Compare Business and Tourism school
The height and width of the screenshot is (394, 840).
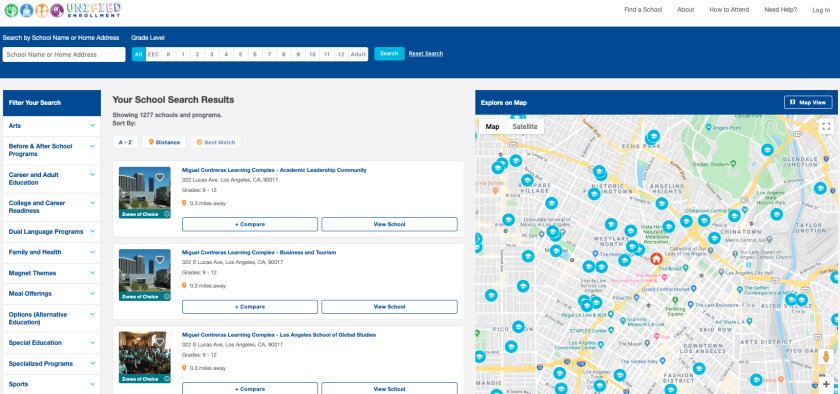click(x=250, y=307)
